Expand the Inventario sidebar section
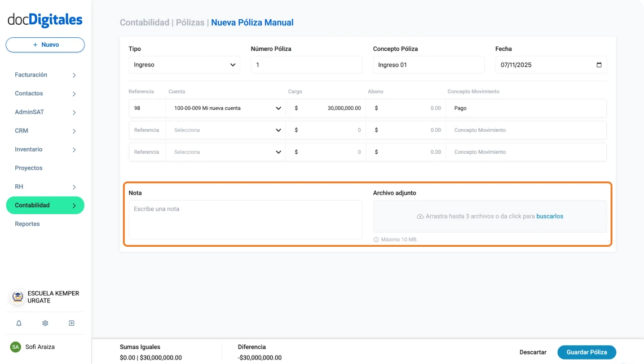Screen dimensions: 644x364 click(45, 149)
